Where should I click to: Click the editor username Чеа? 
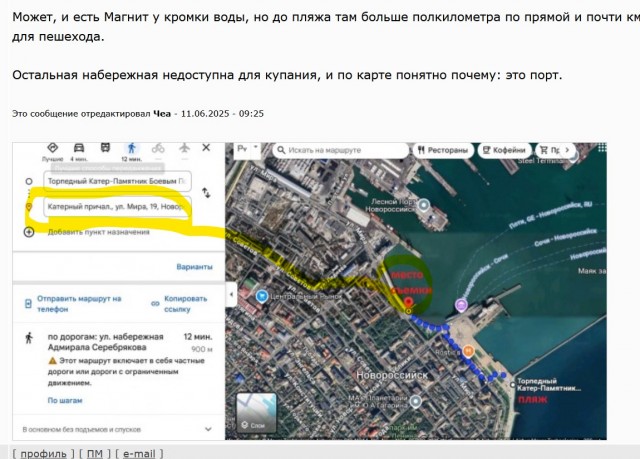pos(162,113)
